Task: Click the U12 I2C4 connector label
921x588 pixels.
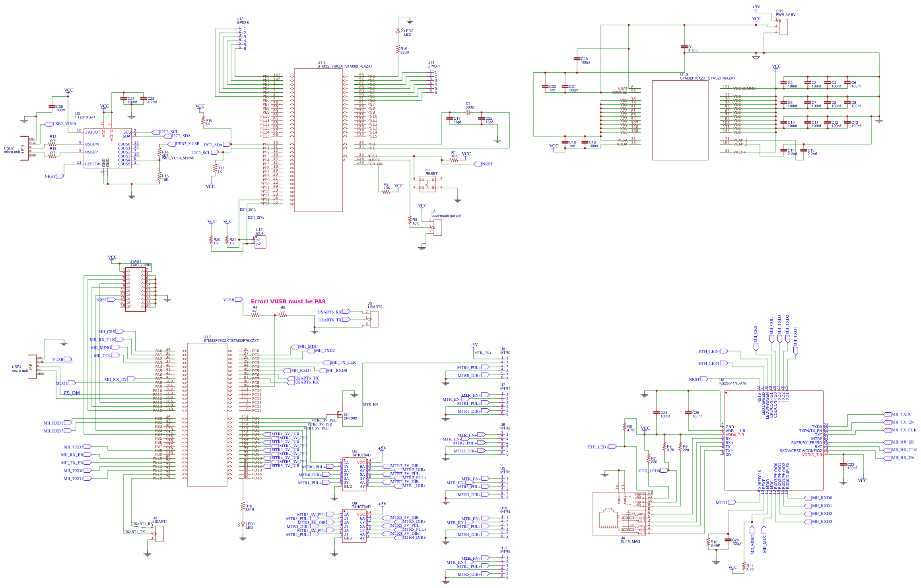Action: [x=259, y=231]
